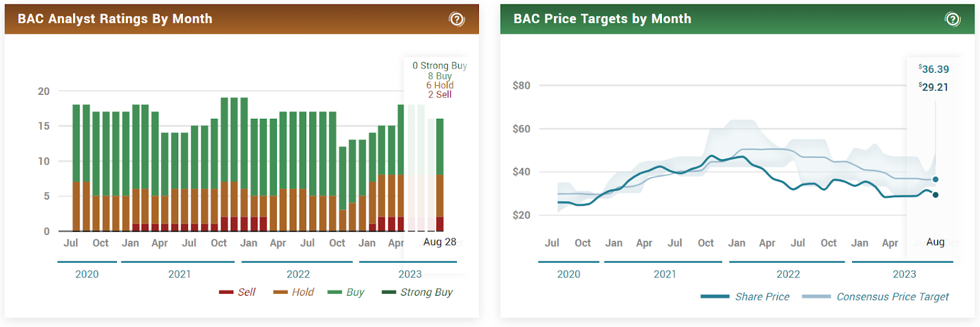The image size is (980, 327).
Task: Click the '0 Strong Buy' tooltip value
Action: [x=440, y=66]
